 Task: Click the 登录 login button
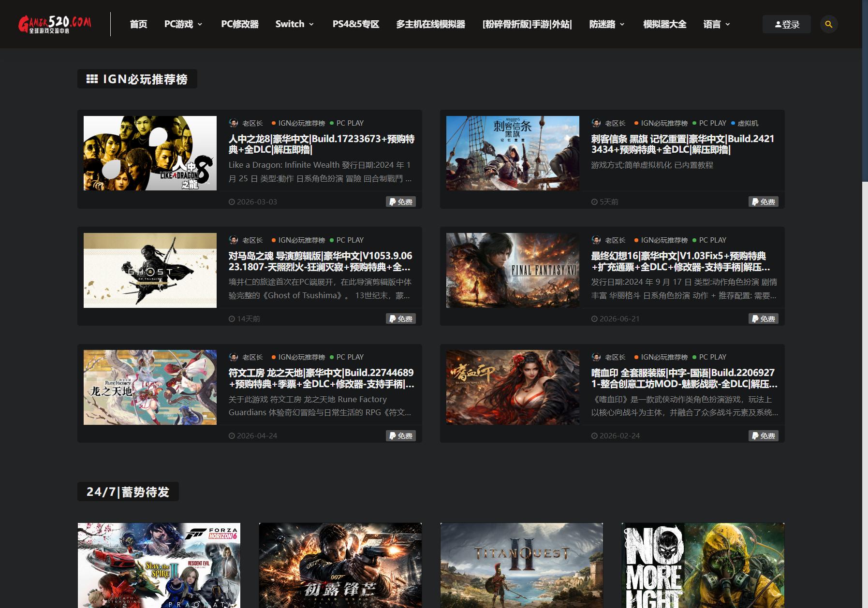pos(787,24)
